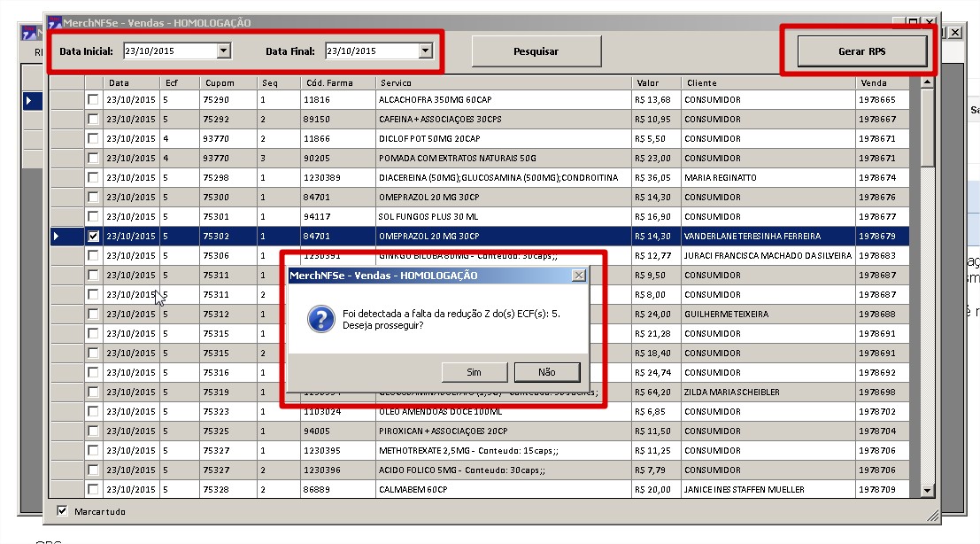
Task: Click the question mark dialog icon
Action: pos(320,319)
